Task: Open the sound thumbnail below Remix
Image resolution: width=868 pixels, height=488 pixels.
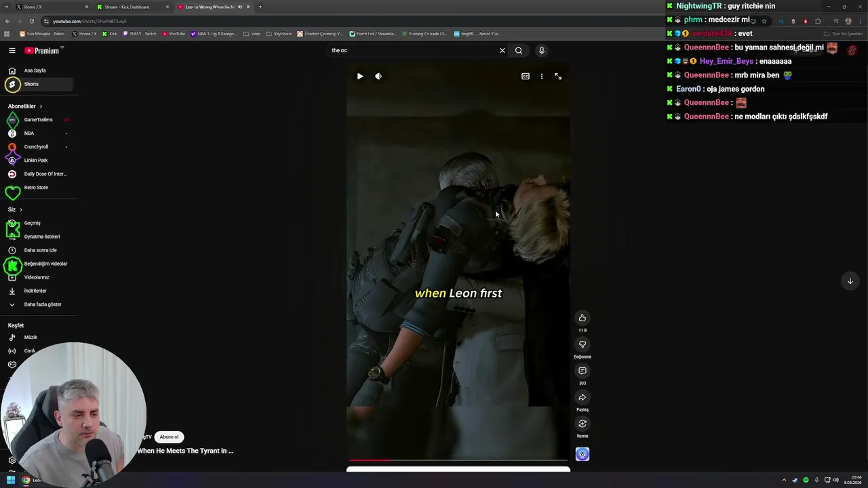Action: click(583, 454)
